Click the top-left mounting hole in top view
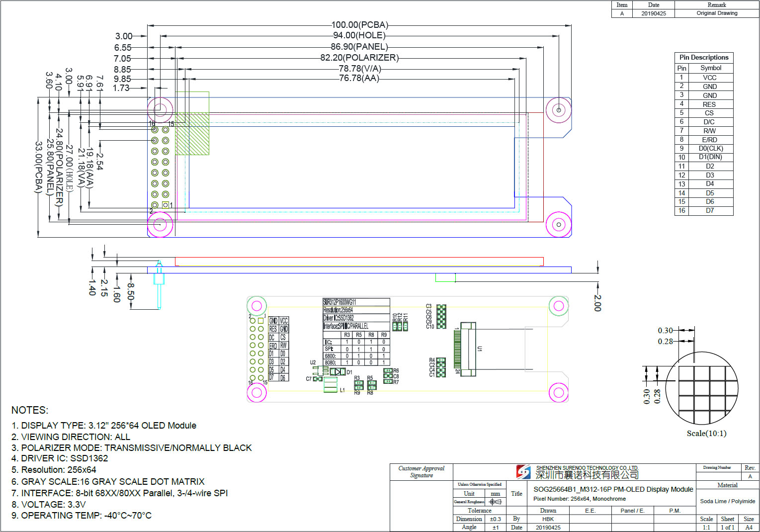Screen dimensions: 760x532 (160, 109)
